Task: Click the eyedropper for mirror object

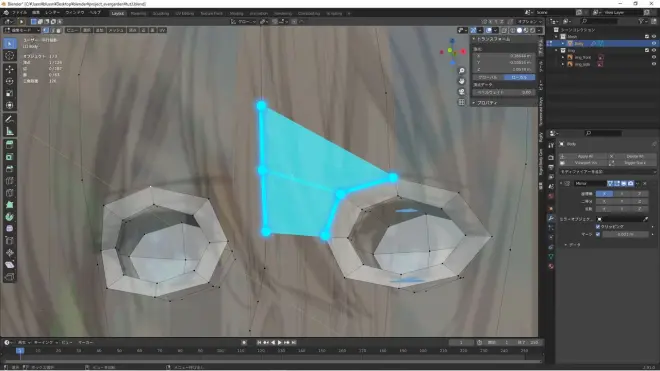Action: [646, 219]
